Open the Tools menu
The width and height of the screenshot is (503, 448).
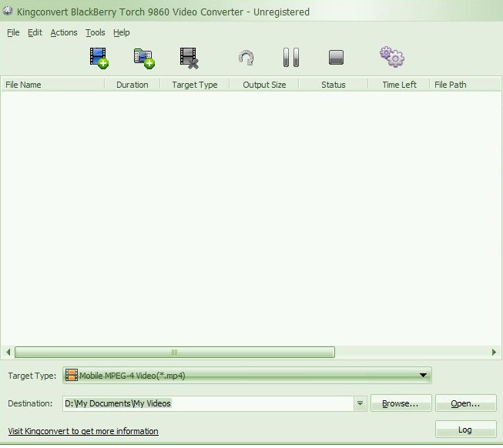tap(96, 32)
